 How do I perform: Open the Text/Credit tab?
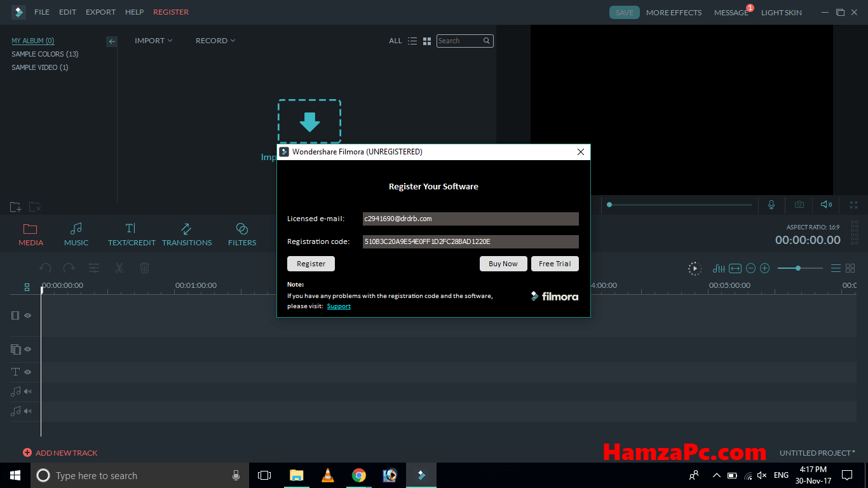[x=132, y=234]
